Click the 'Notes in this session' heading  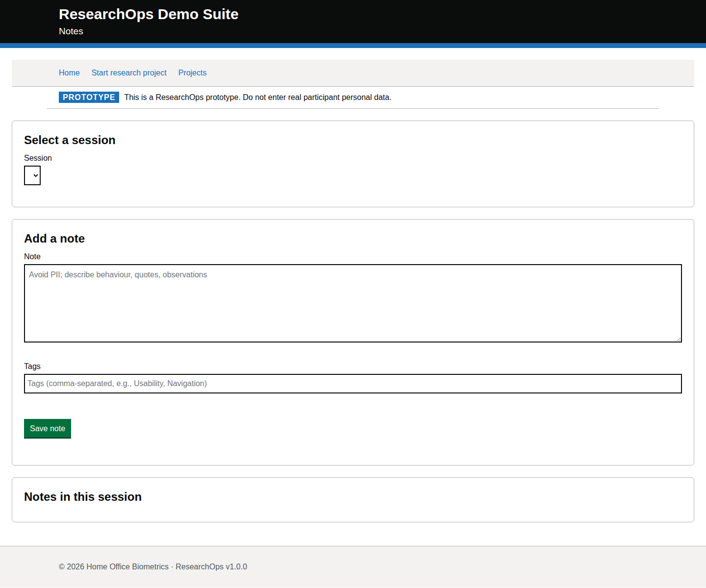83,497
